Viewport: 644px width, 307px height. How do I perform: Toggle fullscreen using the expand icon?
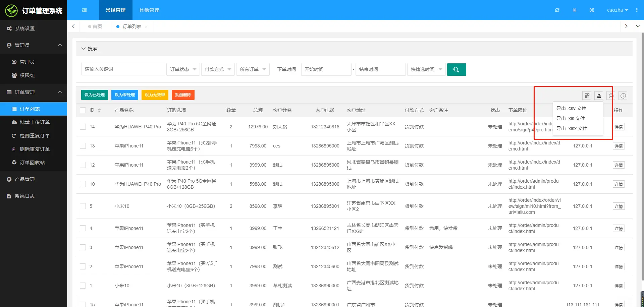(x=592, y=10)
